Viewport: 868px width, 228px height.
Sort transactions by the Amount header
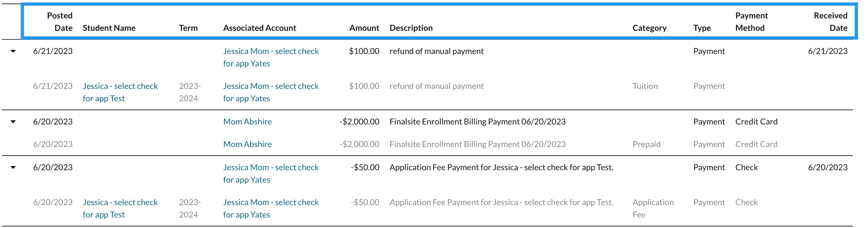[x=364, y=28]
